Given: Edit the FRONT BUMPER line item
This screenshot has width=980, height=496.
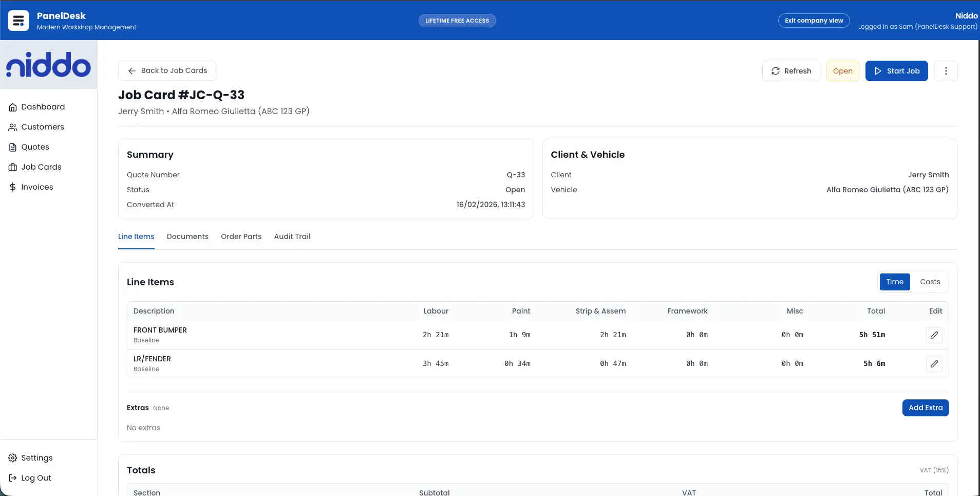Looking at the screenshot, I should 934,335.
